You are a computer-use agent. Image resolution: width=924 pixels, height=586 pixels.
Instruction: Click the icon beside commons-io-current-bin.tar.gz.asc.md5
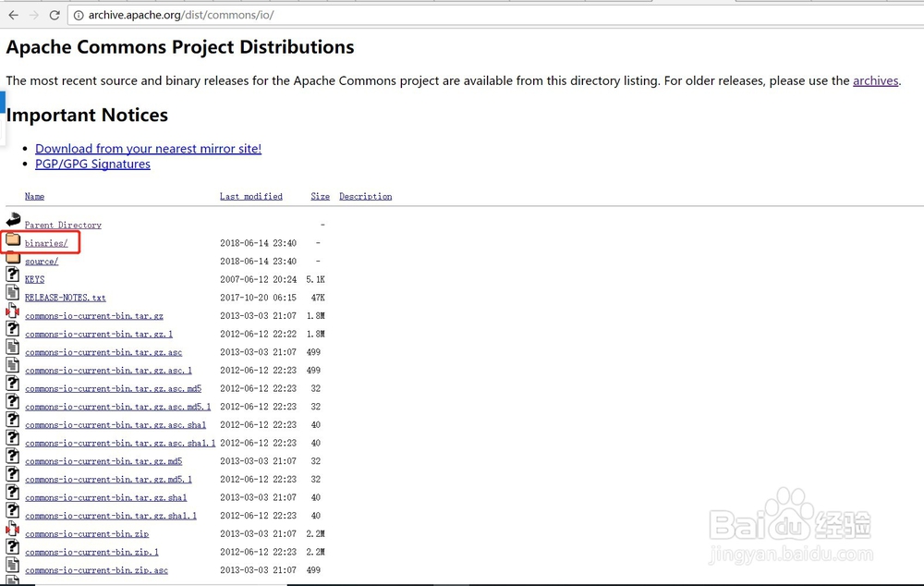pyautogui.click(x=12, y=384)
